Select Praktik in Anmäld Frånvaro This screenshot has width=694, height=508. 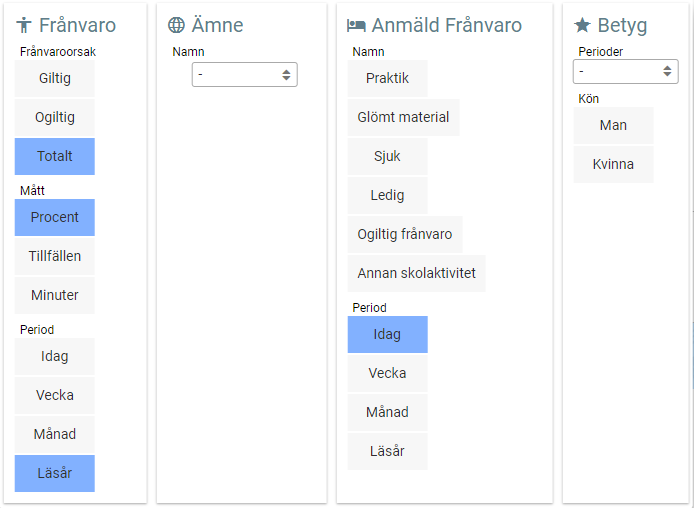tap(387, 78)
